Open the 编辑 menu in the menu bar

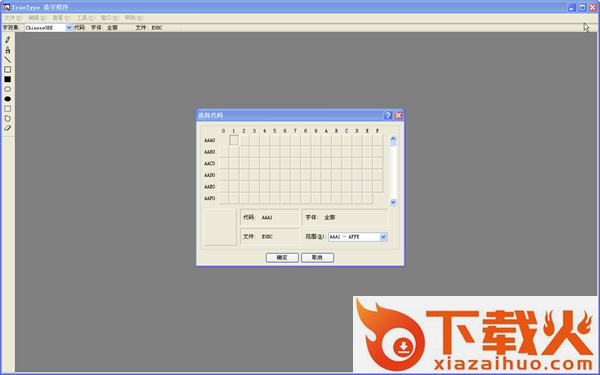37,18
